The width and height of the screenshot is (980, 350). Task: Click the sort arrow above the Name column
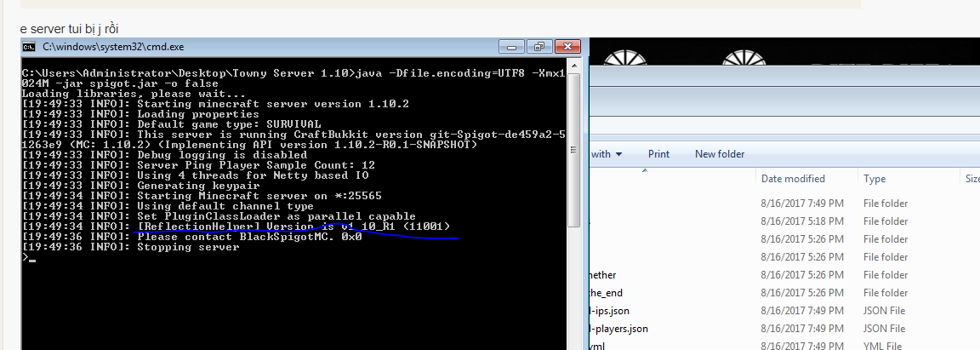click(x=645, y=170)
